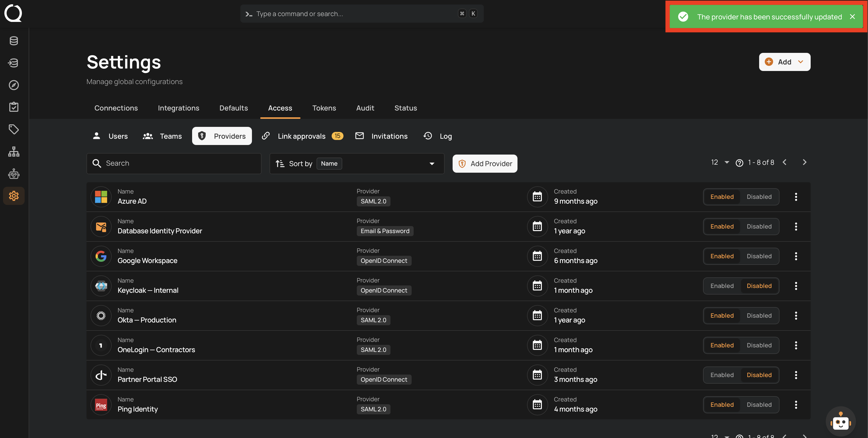
Task: Open the settings gear icon in the sidebar
Action: coord(14,196)
